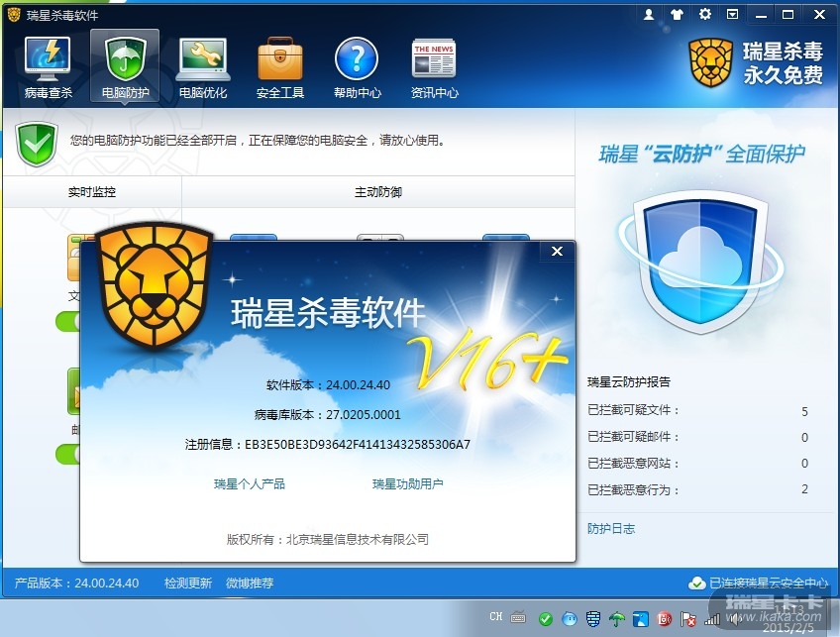Click the green umbrella Rising tray icon
Viewport: 840px width, 637px height.
[616, 619]
